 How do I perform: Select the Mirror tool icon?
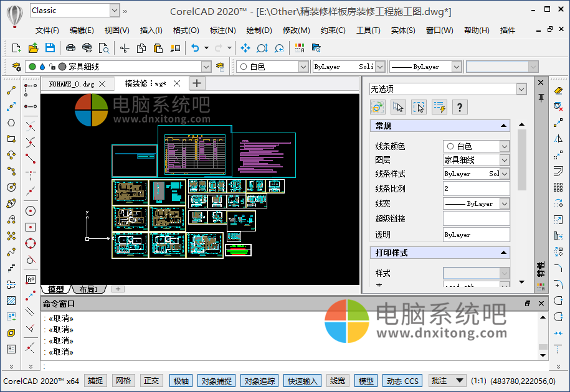click(x=558, y=139)
